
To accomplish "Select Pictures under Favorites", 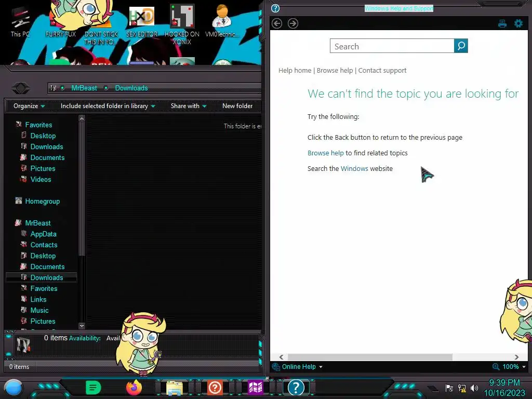I will (x=43, y=168).
